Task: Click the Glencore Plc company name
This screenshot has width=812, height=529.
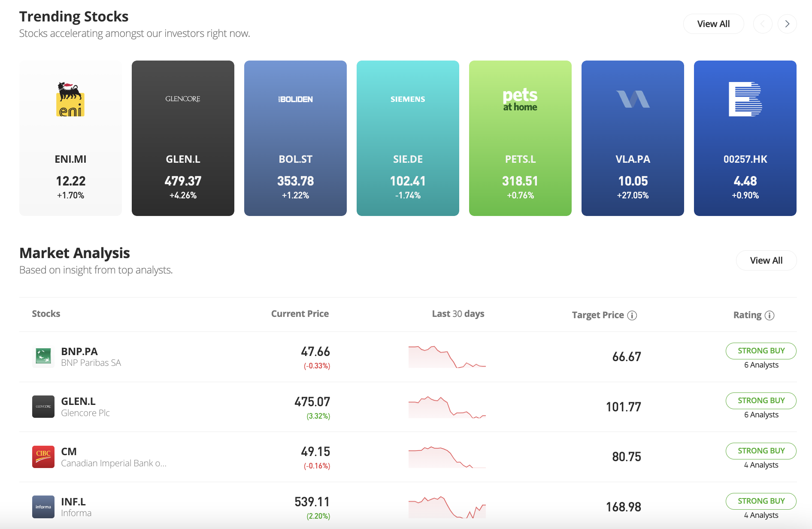Action: tap(85, 413)
